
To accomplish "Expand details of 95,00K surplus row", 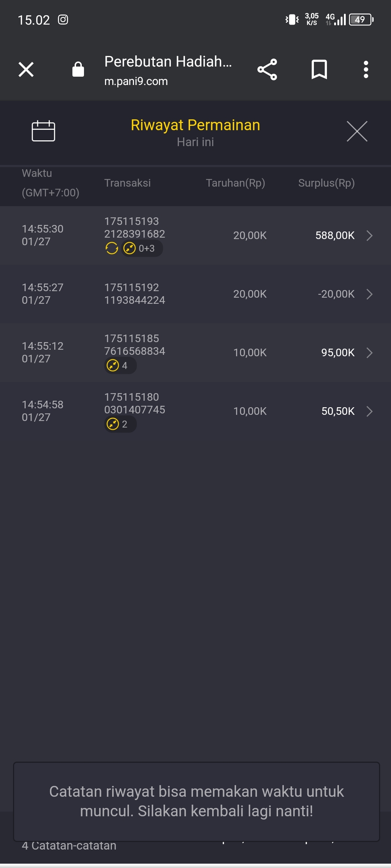I will point(369,353).
